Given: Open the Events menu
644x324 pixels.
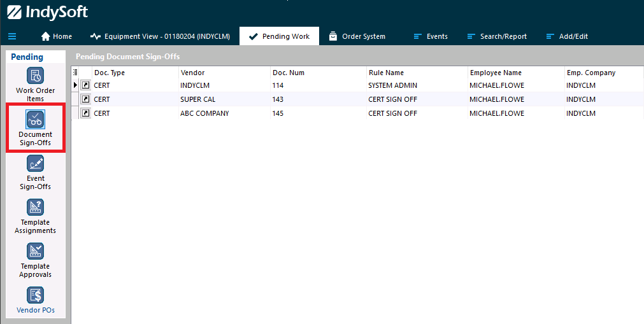Looking at the screenshot, I should coord(431,36).
